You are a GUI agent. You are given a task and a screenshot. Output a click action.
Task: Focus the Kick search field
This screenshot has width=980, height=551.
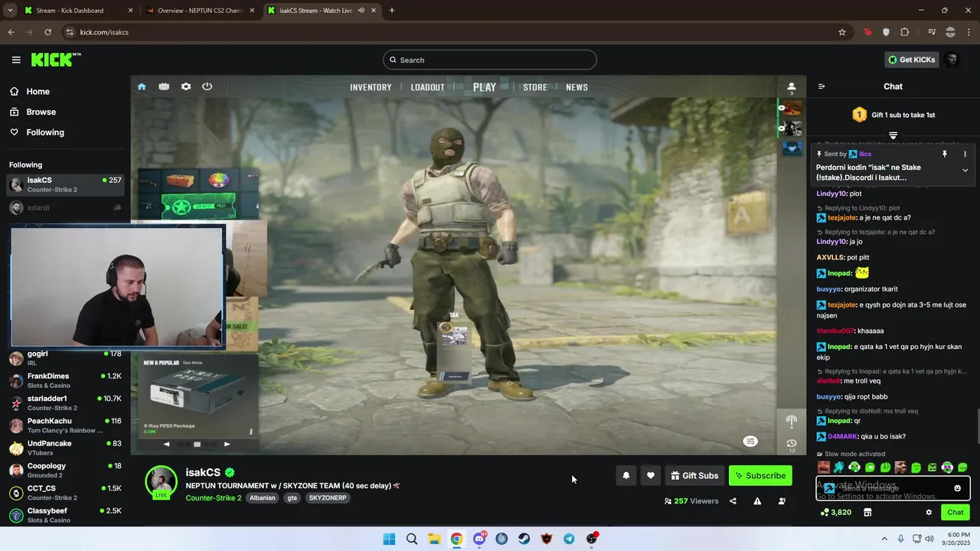click(x=490, y=60)
